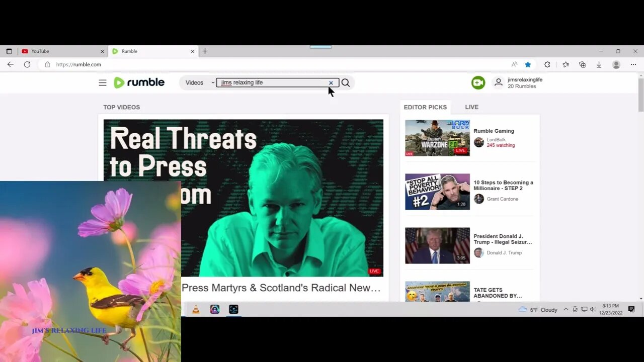The height and width of the screenshot is (362, 644).
Task: Open the purple round taskbar app icon
Action: [x=215, y=309]
